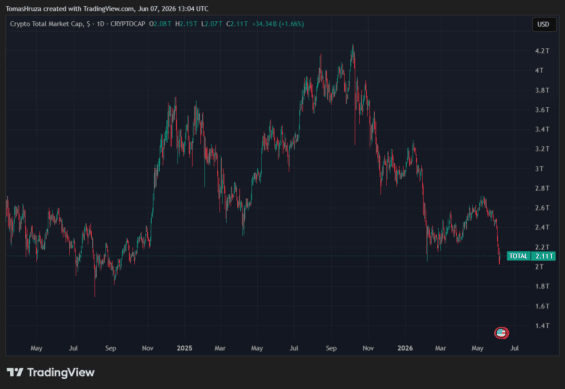Click the 2.2T price axis label
The width and height of the screenshot is (565, 389).
542,247
